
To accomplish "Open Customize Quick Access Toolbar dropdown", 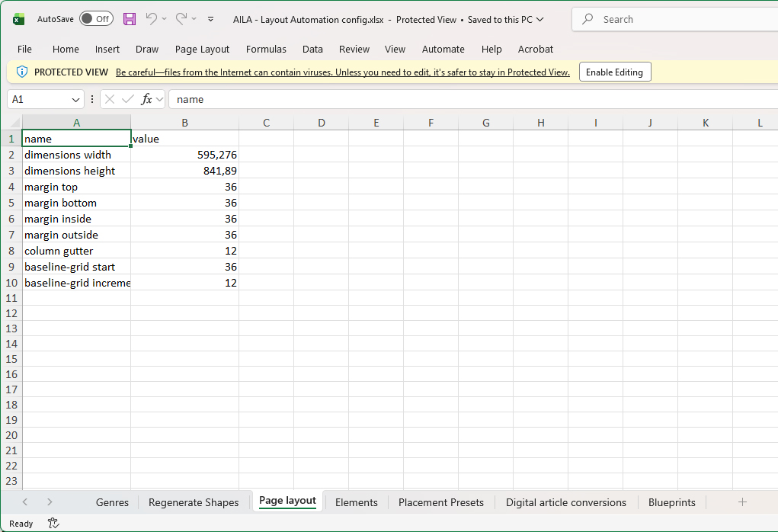I will 211,19.
